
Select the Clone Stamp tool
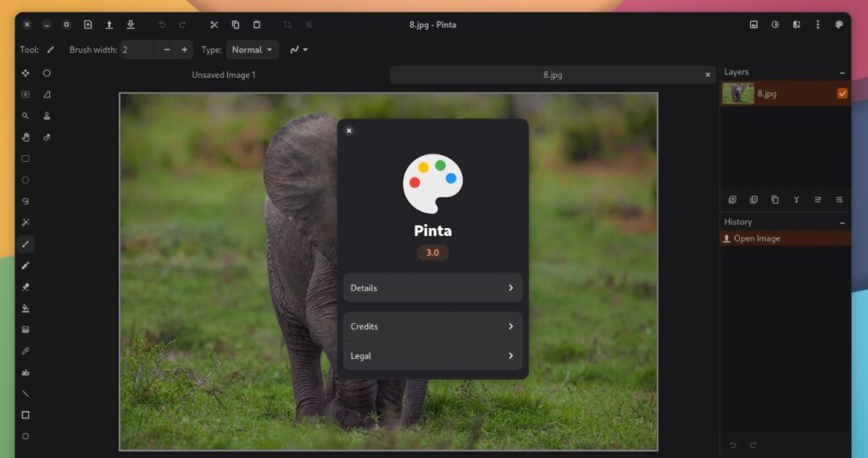pos(47,115)
